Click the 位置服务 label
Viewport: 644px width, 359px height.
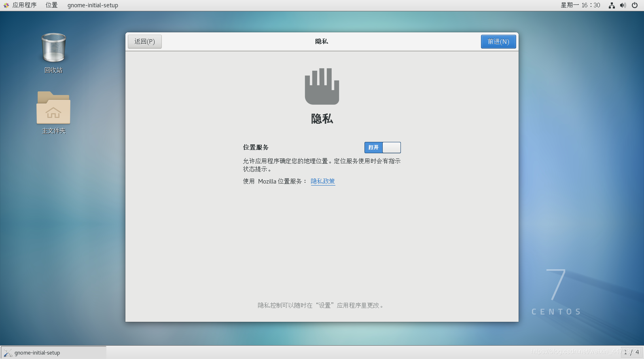pos(256,148)
